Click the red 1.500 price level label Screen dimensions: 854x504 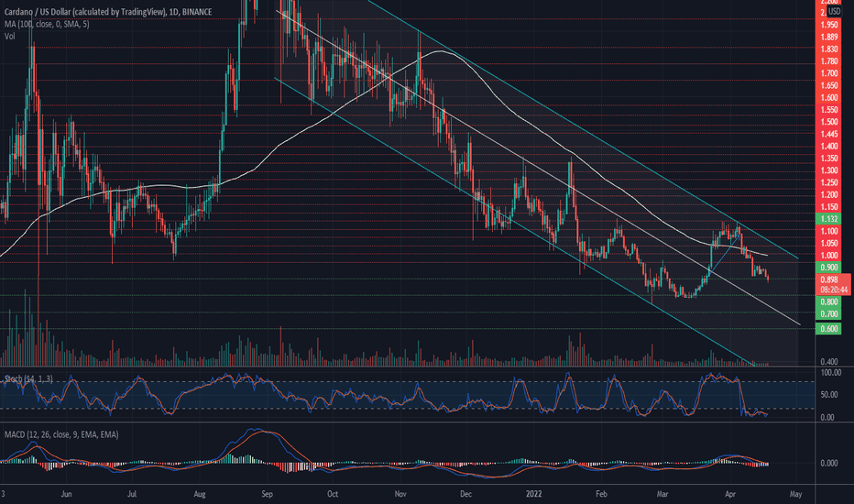click(829, 122)
